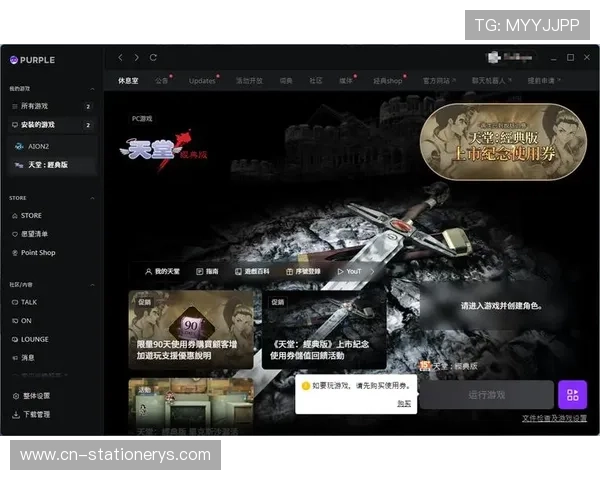Open 我的天堂 shortcut
Viewport: 600px width, 480px height.
[x=162, y=271]
